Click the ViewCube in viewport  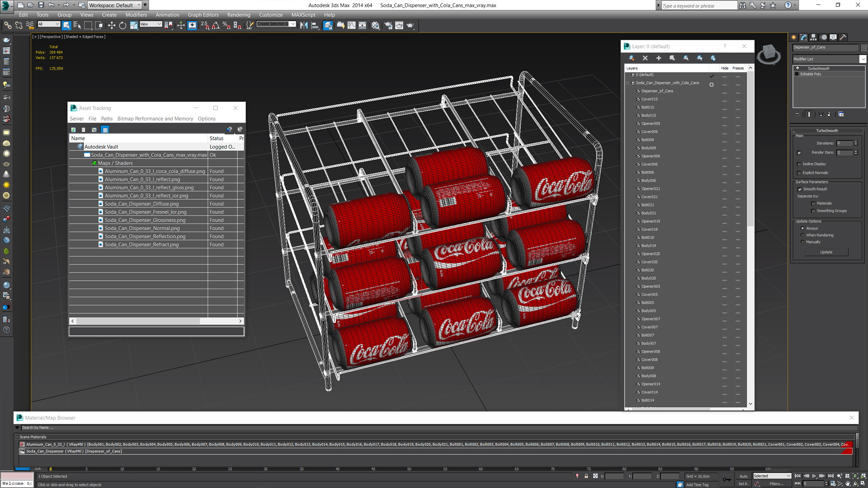click(x=768, y=54)
